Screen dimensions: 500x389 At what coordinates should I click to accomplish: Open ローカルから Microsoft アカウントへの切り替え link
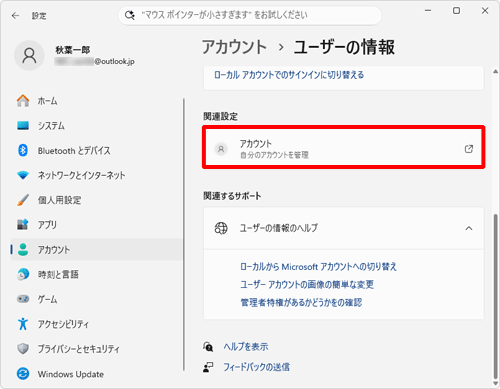point(318,267)
